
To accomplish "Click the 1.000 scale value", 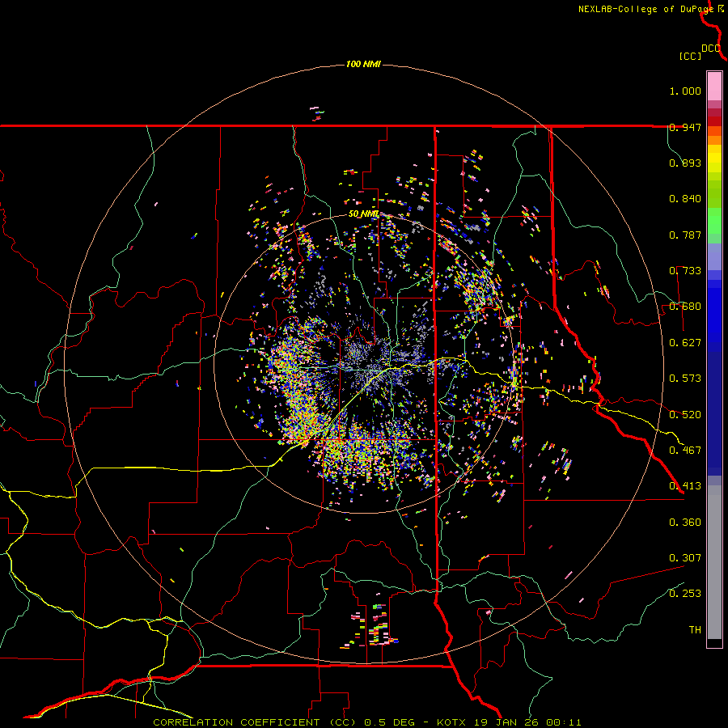I will [685, 91].
